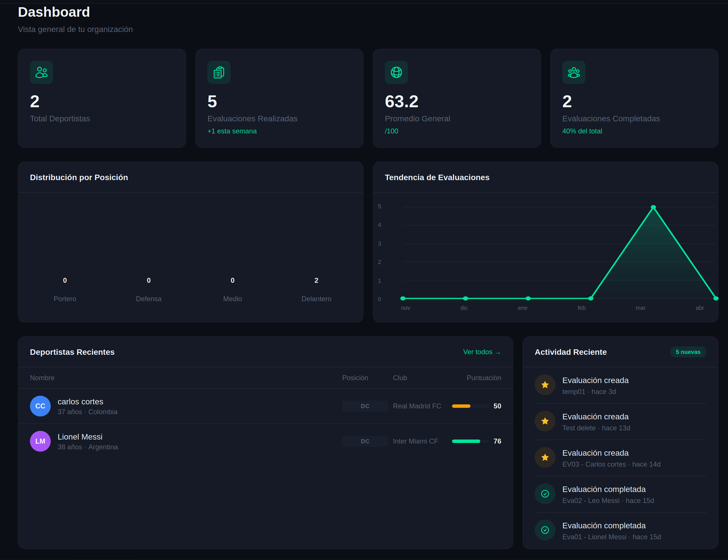Open Ver todos in Deportistas Recientes
The height and width of the screenshot is (560, 728).
pos(481,352)
